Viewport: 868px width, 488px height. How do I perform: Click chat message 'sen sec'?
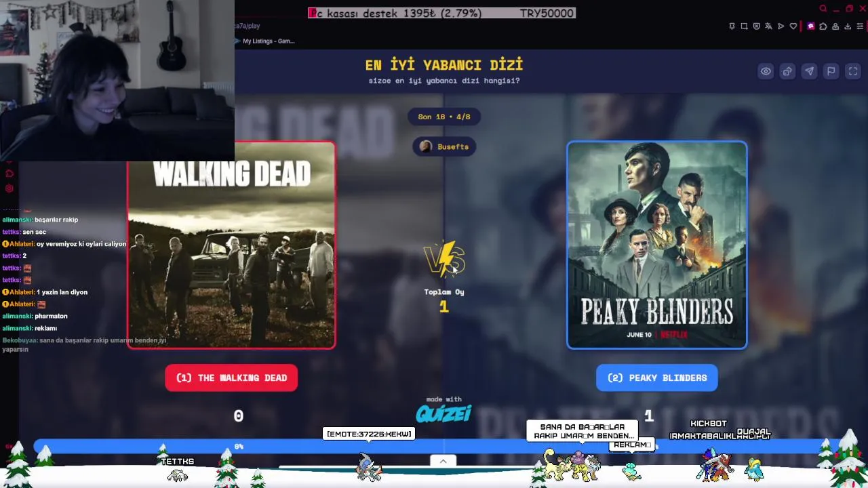point(35,232)
